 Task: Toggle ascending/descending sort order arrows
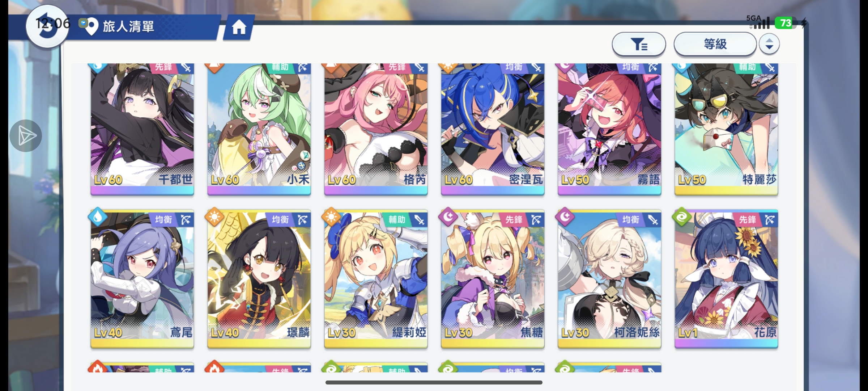point(769,44)
